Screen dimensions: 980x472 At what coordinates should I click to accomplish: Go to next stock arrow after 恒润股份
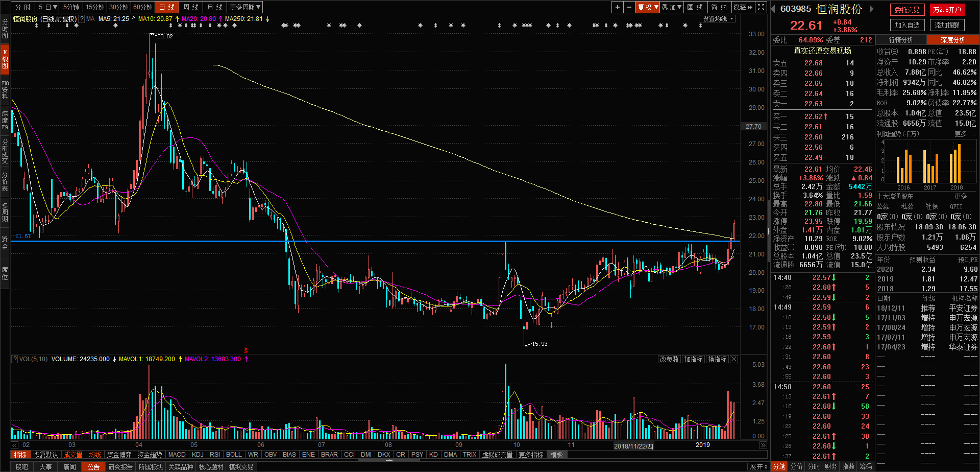click(872, 9)
